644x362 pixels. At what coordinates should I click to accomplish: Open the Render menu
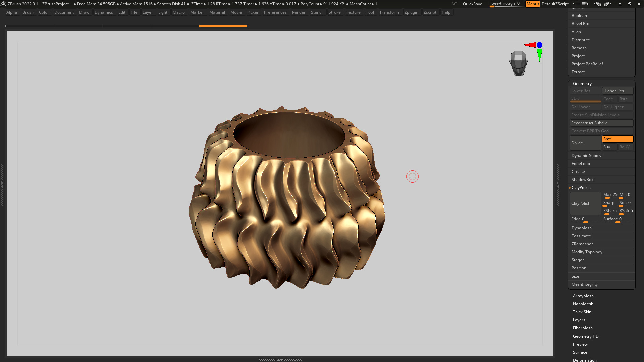tap(299, 12)
